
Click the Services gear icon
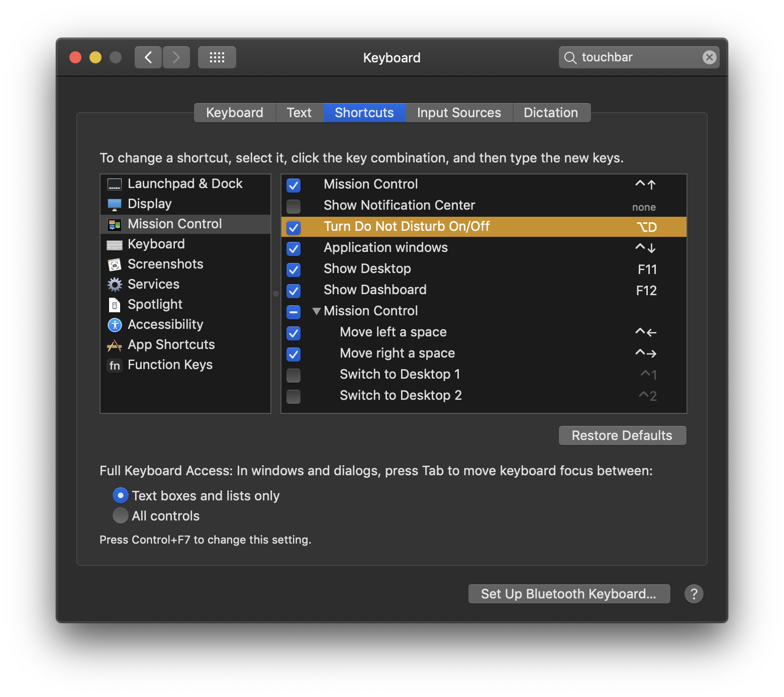(x=115, y=284)
